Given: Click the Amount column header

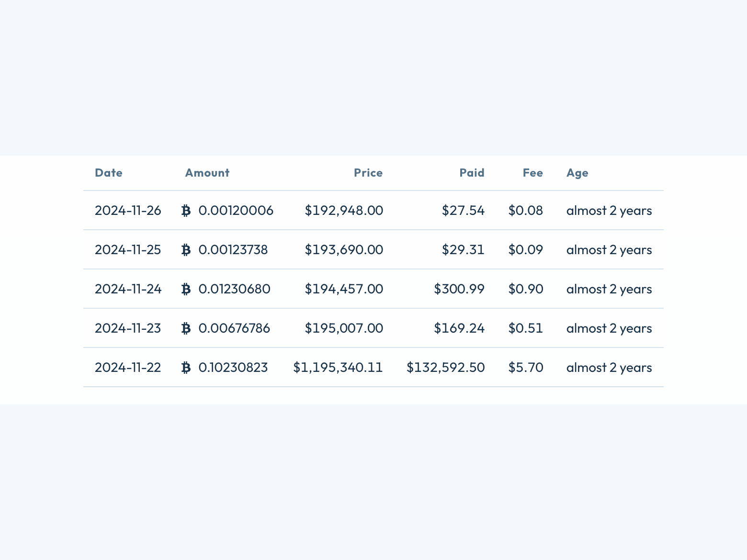Looking at the screenshot, I should point(207,173).
